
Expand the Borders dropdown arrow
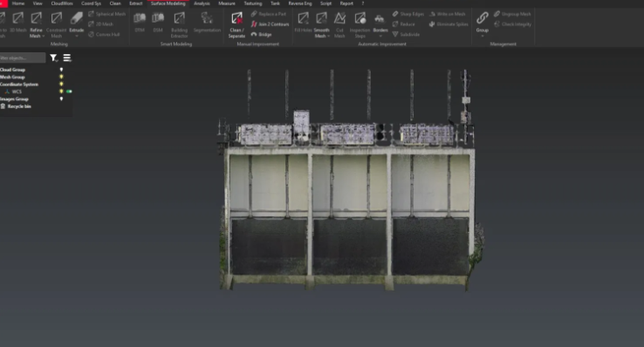[380, 36]
